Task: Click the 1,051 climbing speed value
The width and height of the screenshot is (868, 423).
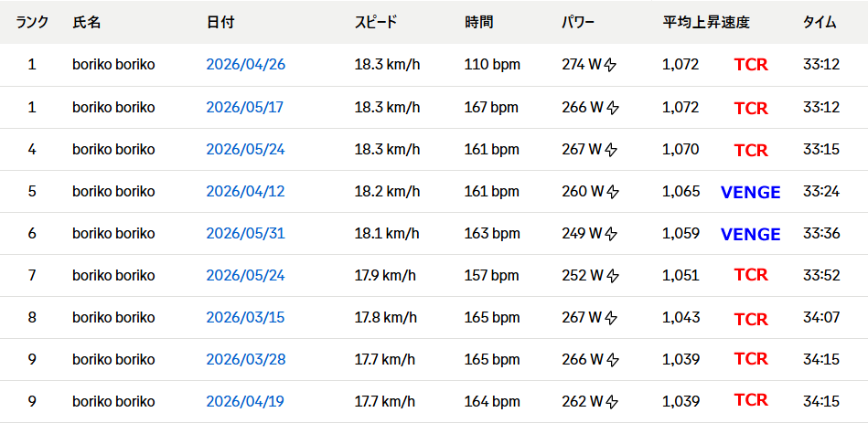Action: coord(680,275)
